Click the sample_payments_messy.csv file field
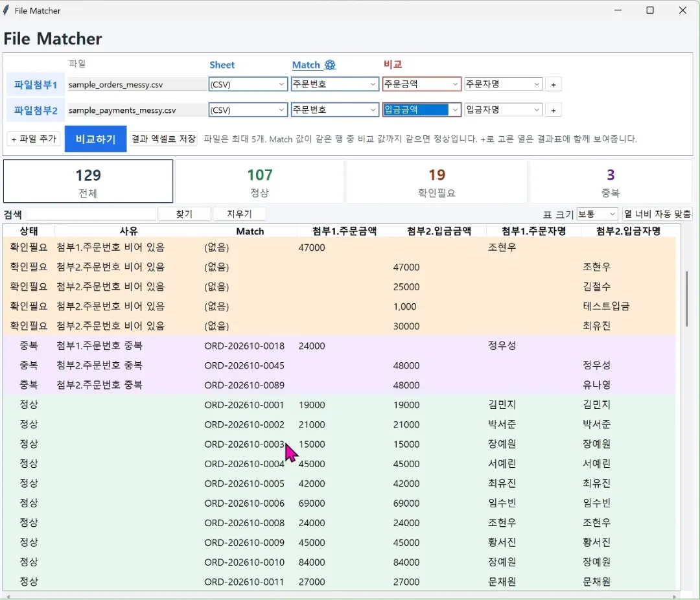 point(137,110)
